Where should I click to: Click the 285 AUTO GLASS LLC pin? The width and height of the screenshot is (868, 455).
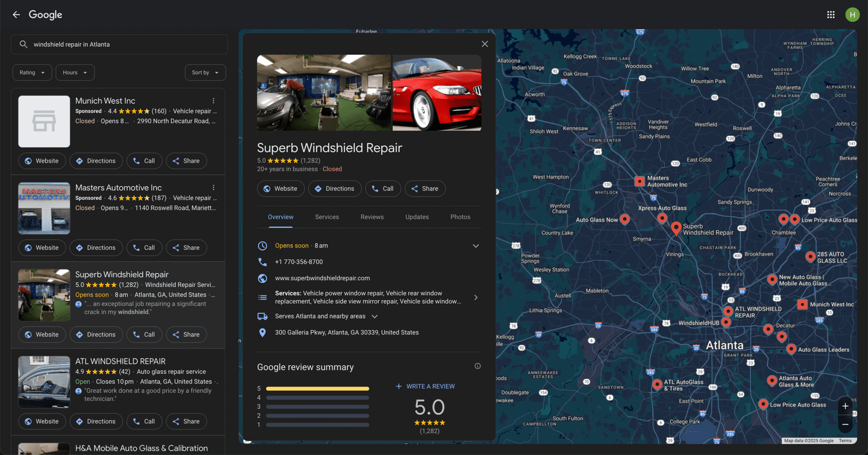coord(810,256)
